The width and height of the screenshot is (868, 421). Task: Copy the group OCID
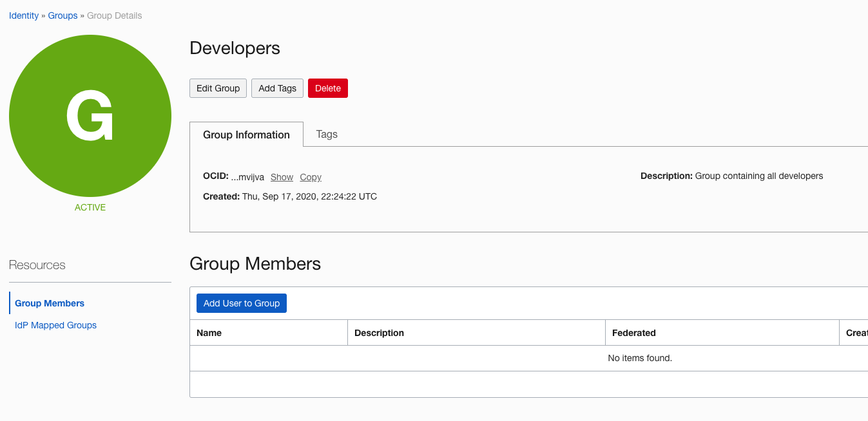[311, 177]
